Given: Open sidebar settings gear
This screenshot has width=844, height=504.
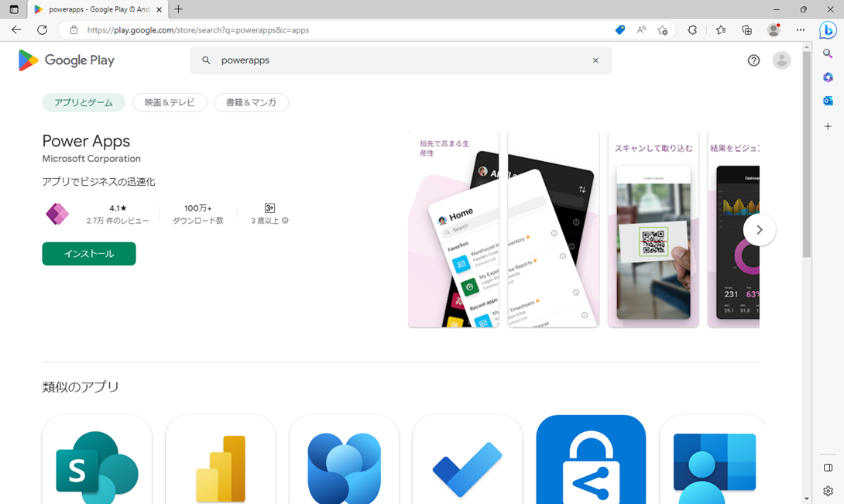Looking at the screenshot, I should (x=828, y=491).
